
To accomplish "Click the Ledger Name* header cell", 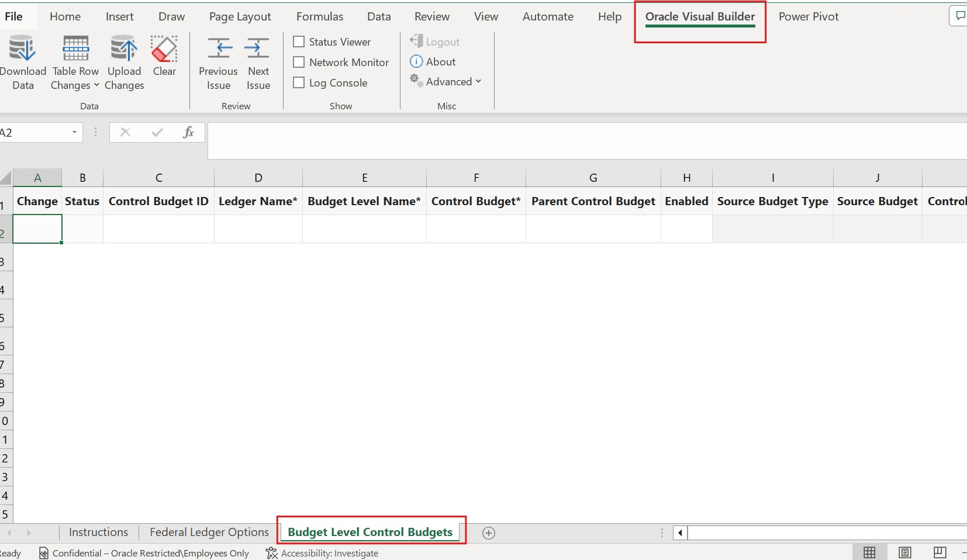I will click(x=258, y=201).
